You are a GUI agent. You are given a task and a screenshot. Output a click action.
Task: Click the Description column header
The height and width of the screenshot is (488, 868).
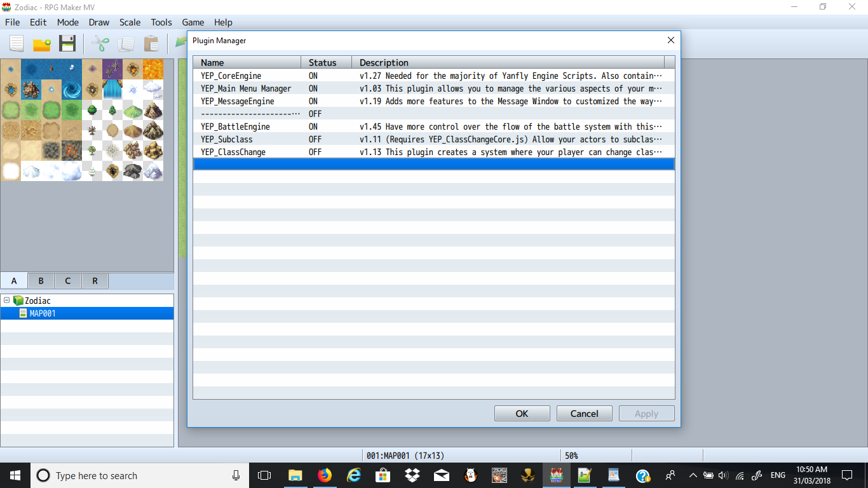point(508,62)
